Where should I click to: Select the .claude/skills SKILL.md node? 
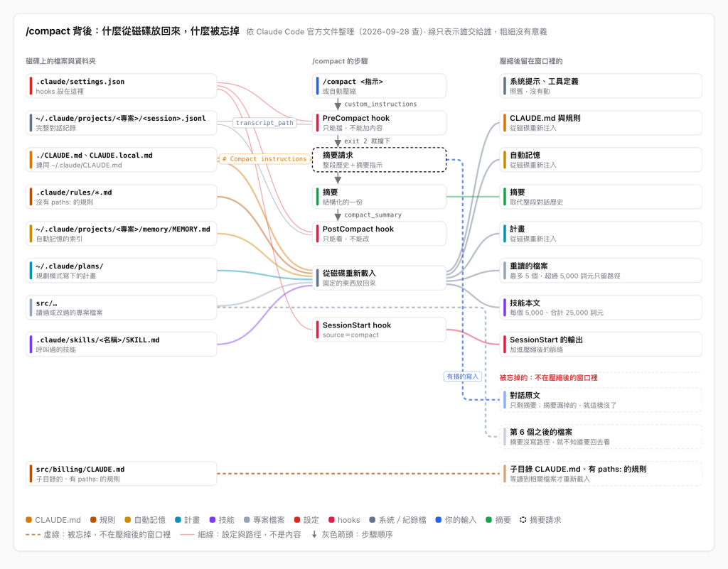click(x=121, y=344)
